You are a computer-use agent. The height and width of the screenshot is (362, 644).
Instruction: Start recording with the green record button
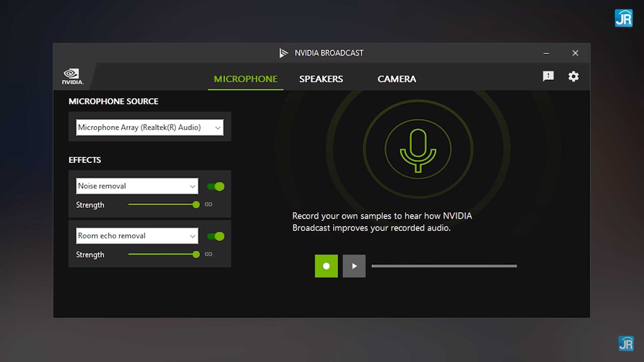(x=326, y=266)
